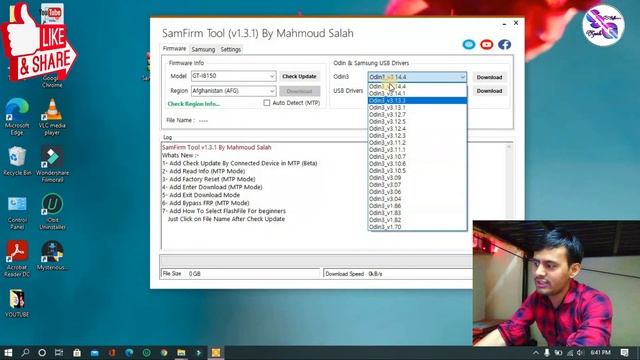Switch to the Samsung tab
The height and width of the screenshot is (360, 640).
[203, 49]
